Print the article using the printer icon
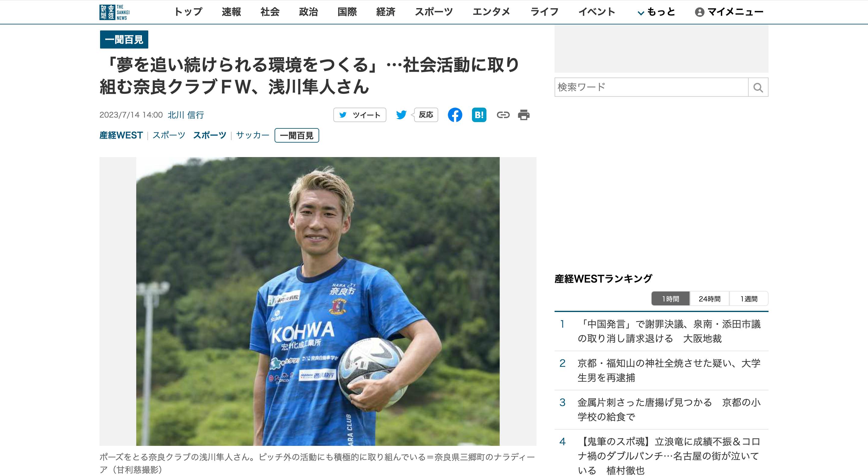This screenshot has height=476, width=868. pyautogui.click(x=524, y=115)
